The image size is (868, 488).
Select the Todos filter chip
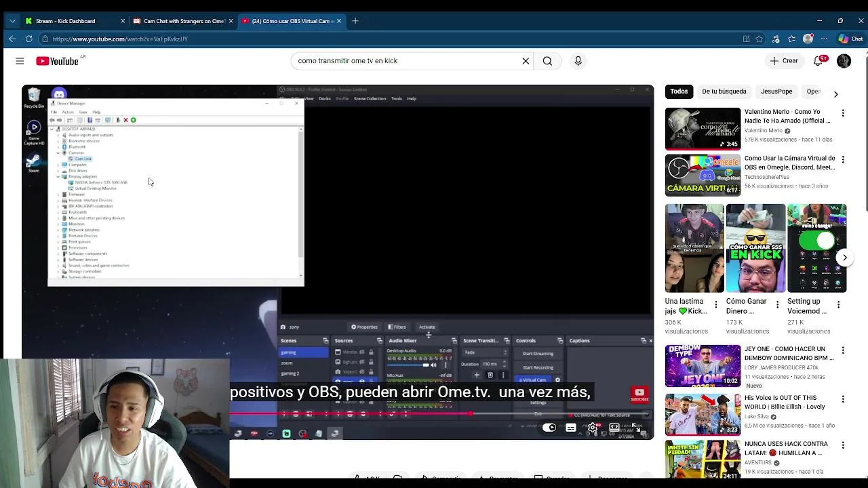[x=679, y=91]
